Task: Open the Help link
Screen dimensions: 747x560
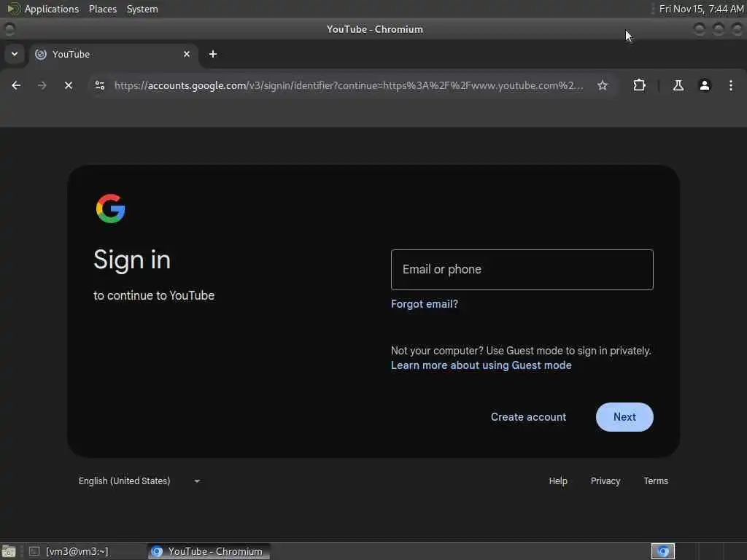Action: point(558,481)
